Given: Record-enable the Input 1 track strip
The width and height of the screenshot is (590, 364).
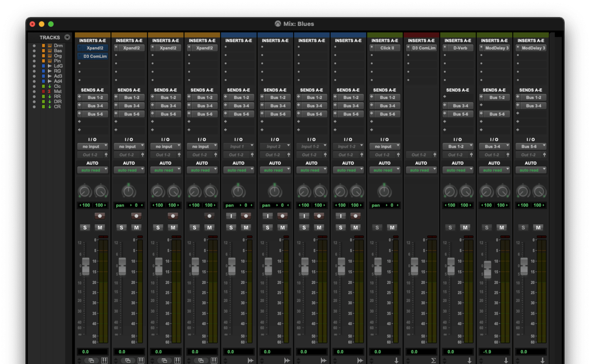Looking at the screenshot, I should coord(246,216).
